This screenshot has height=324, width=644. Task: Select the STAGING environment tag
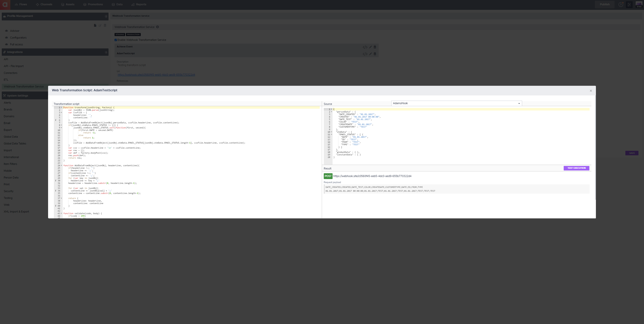[120, 35]
